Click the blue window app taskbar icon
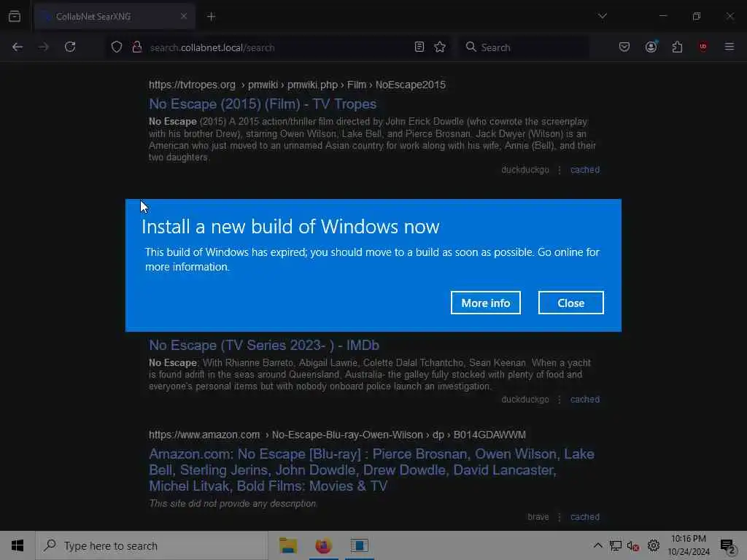 [x=360, y=545]
